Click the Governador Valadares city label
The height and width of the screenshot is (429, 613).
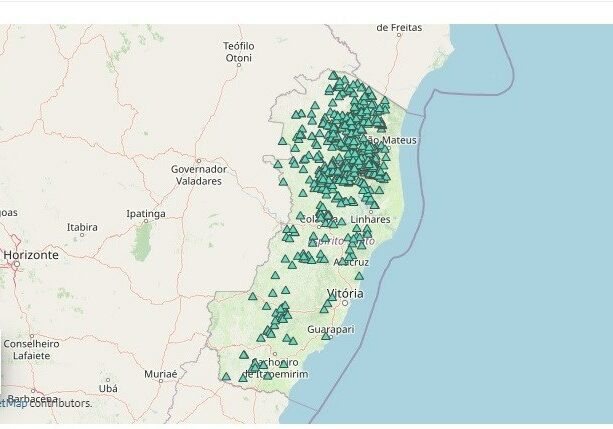pyautogui.click(x=198, y=174)
